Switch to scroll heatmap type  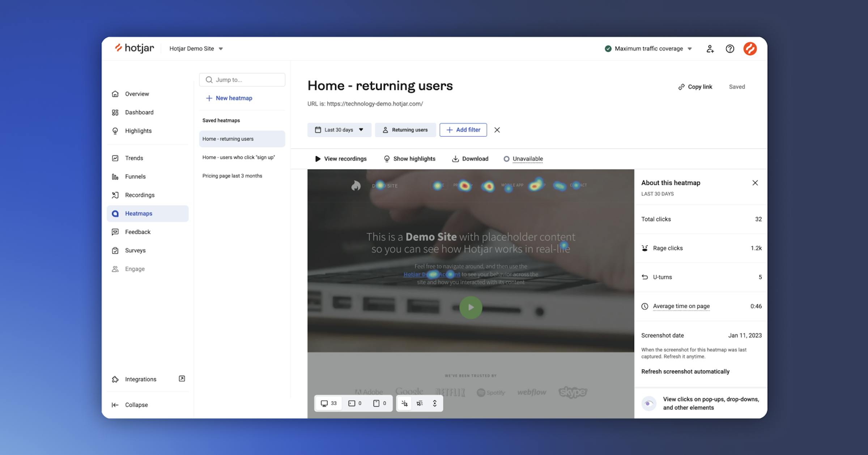click(435, 403)
